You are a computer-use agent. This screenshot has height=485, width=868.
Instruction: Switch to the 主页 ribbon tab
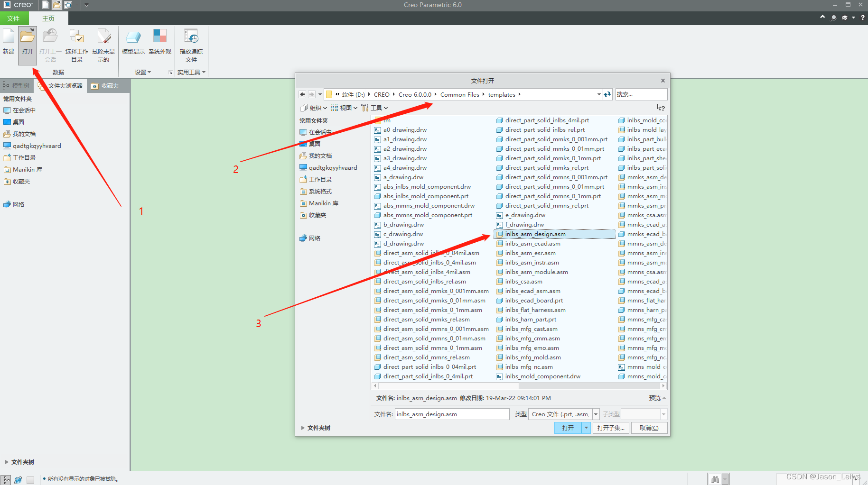pos(48,18)
